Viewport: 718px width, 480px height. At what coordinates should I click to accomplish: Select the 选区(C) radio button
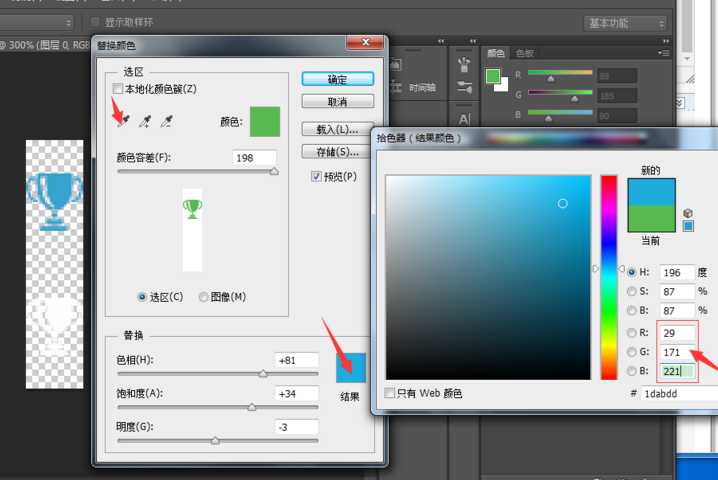pos(142,297)
